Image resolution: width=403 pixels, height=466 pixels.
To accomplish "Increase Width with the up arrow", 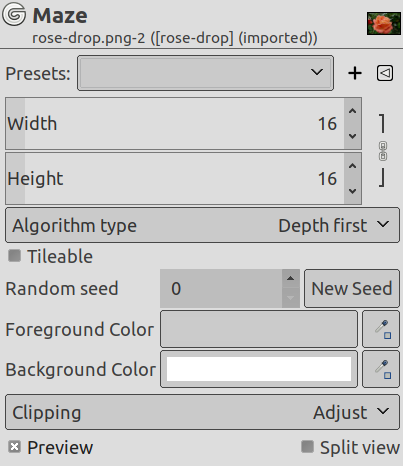I will click(x=353, y=111).
